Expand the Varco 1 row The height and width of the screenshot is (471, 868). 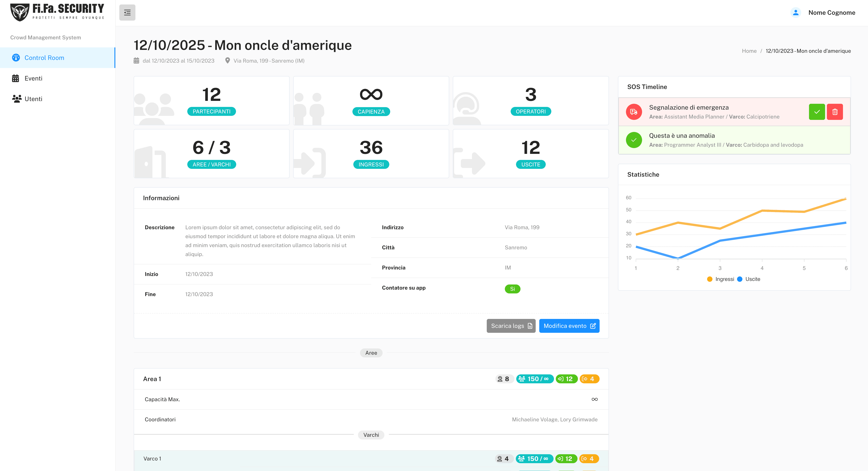152,458
